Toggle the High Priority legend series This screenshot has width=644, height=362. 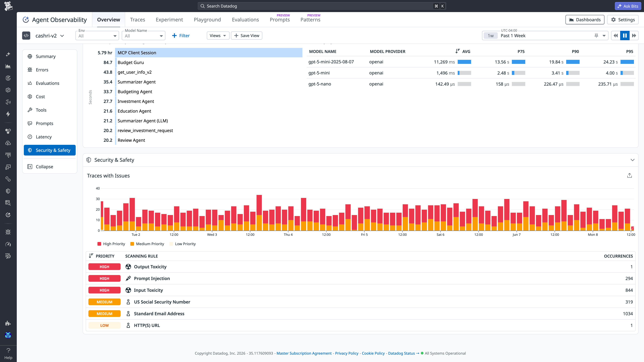point(111,244)
